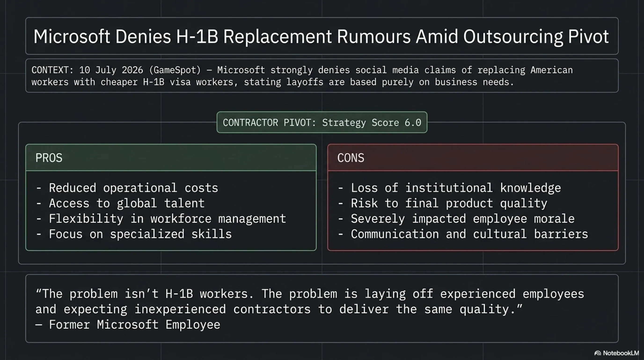The height and width of the screenshot is (360, 644).
Task: Click the Strategy Score 6.0 value
Action: (372, 123)
